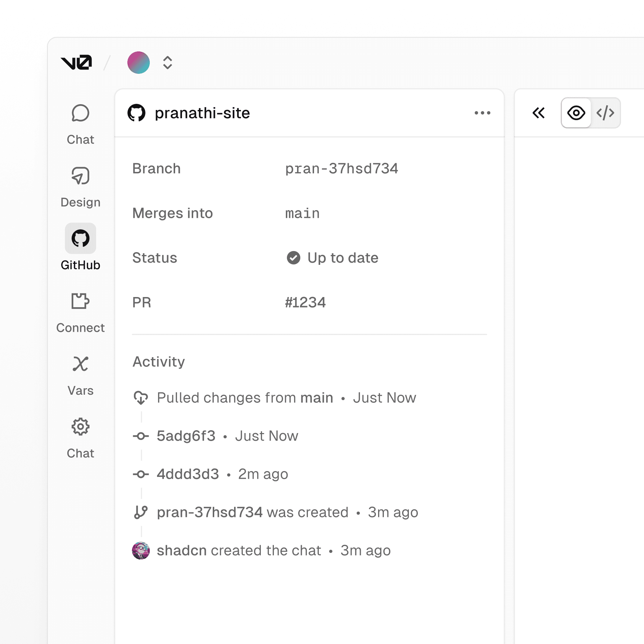Click the Up to date status check
The image size is (644, 644).
[x=293, y=258]
